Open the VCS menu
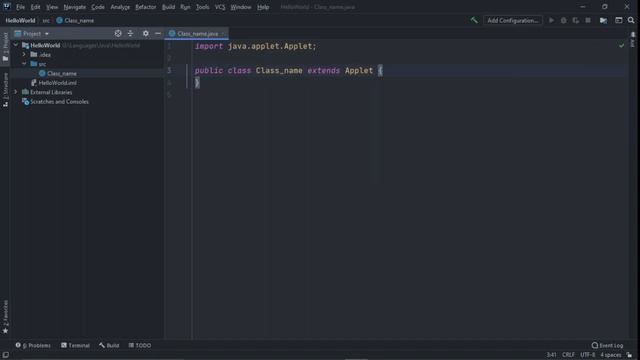This screenshot has width=640, height=360. pos(220,7)
